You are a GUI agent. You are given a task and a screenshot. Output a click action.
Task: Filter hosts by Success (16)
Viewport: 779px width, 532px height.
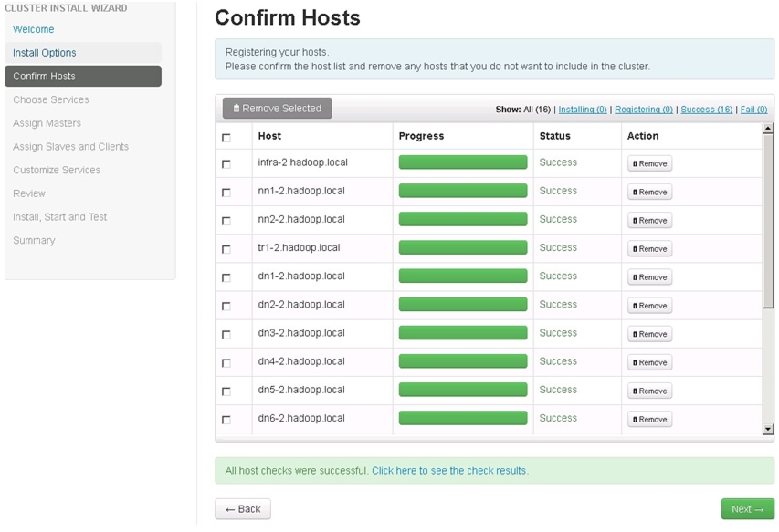tap(707, 110)
